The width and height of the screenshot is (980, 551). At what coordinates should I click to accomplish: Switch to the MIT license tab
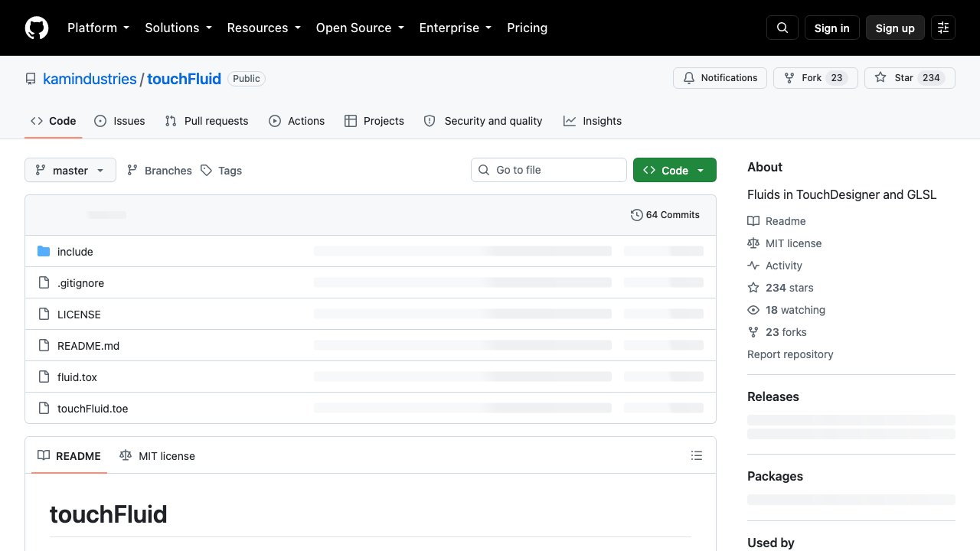pos(157,455)
